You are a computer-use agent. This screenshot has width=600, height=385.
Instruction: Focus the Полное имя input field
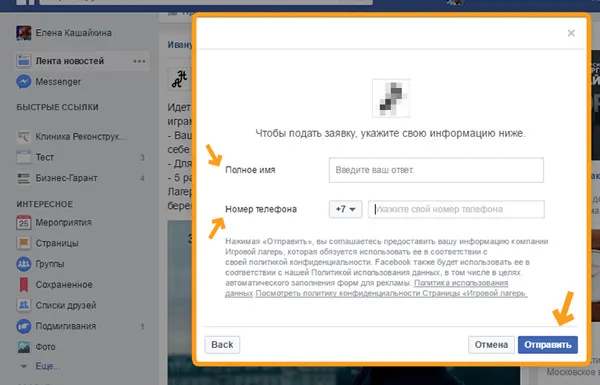tap(436, 170)
